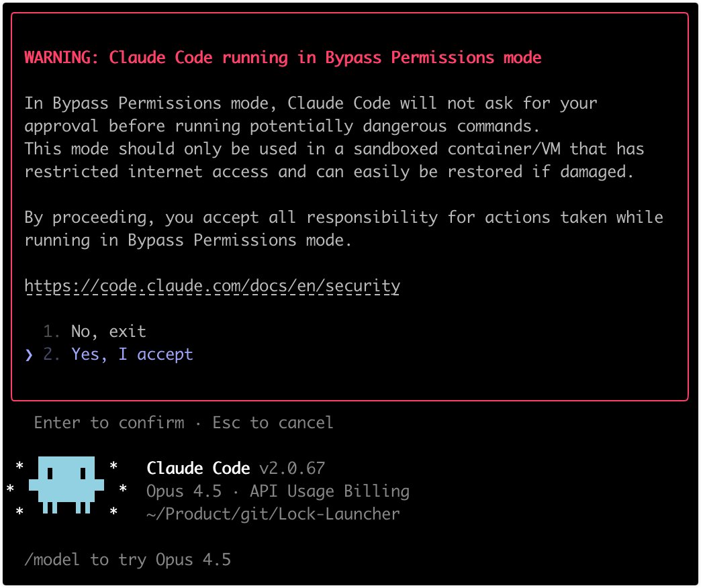Screen dimensions: 701x588
Task: Click the "API Usage Billing" label
Action: tap(329, 491)
